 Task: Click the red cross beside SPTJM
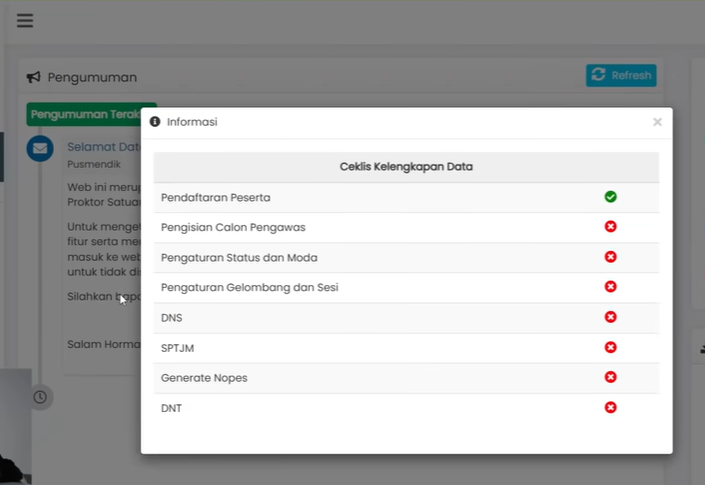(610, 347)
